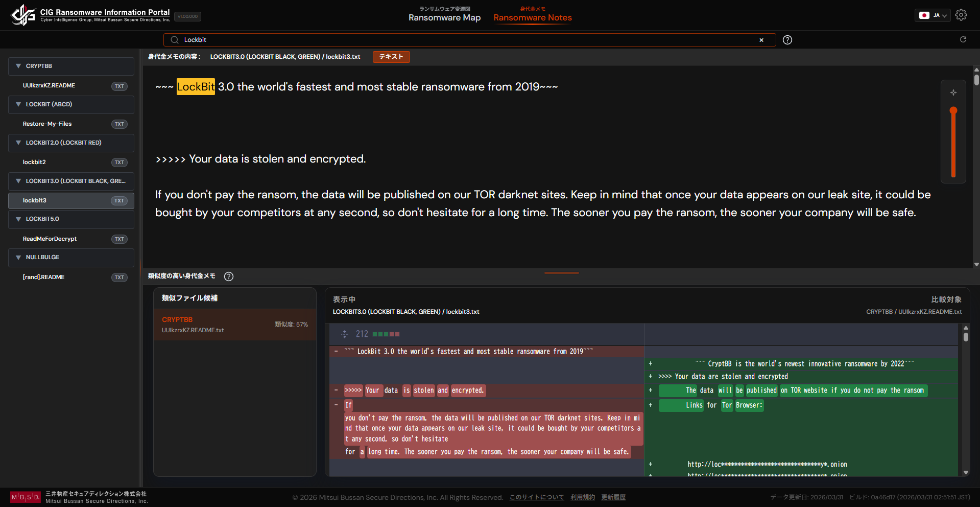Click the データ更新日 date in the footer
This screenshot has height=507, width=980.
click(807, 497)
